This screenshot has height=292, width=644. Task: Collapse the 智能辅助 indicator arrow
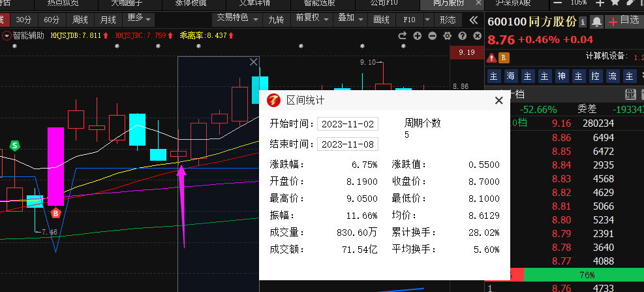pos(7,36)
